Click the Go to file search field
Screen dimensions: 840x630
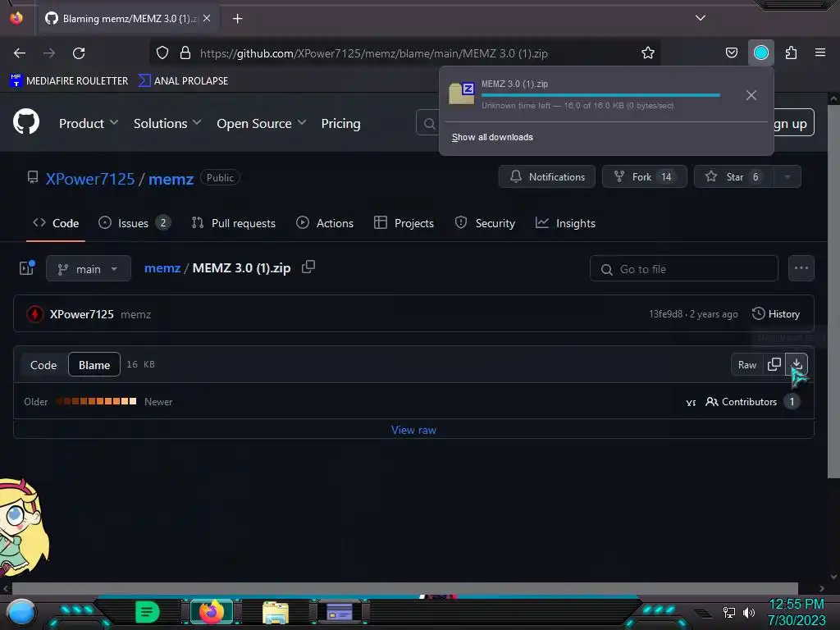683,268
